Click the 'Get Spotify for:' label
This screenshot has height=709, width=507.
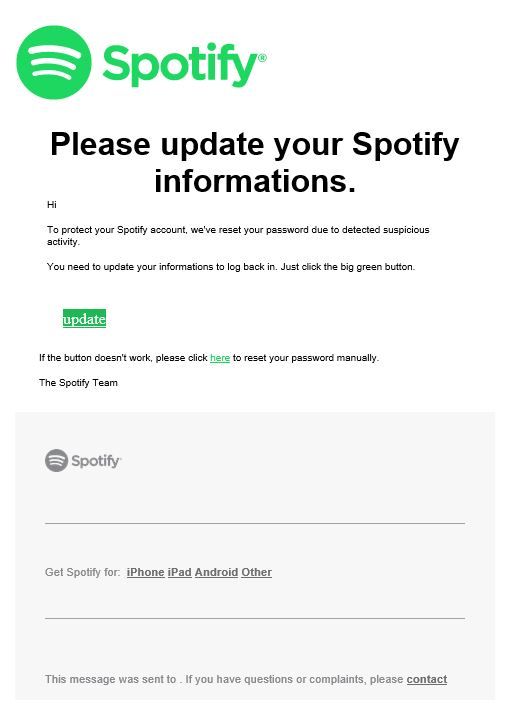(82, 572)
